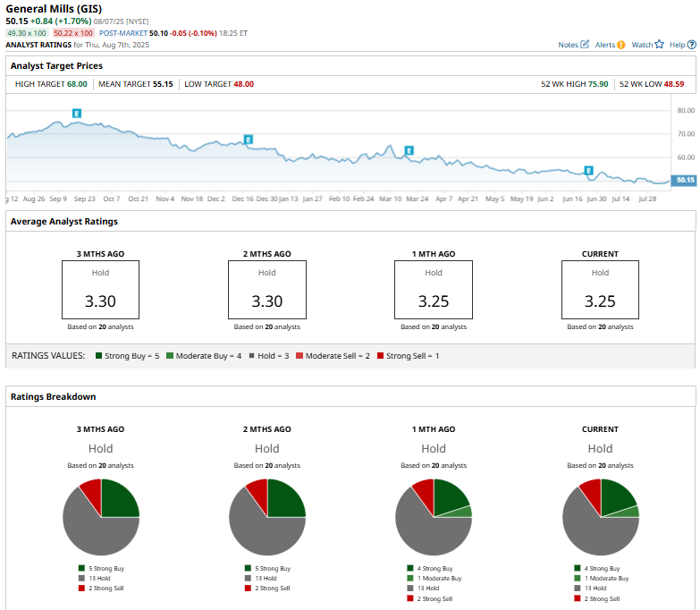Click the 50.15 current price tag on chart

tap(684, 180)
